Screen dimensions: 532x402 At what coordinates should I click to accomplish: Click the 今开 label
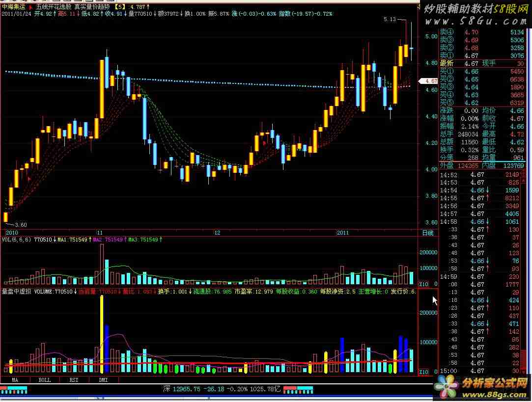click(x=489, y=127)
